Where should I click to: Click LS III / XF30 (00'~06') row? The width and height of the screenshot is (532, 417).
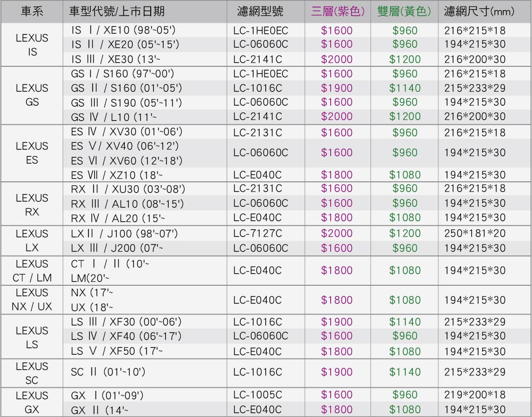(x=297, y=321)
